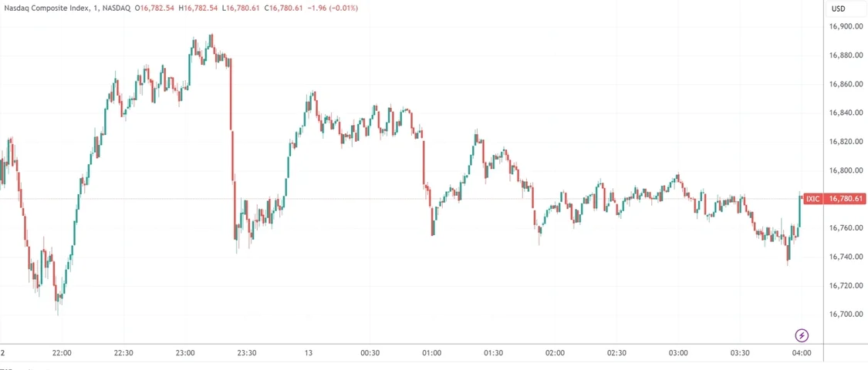The width and height of the screenshot is (868, 370).
Task: Click the 16,700.00 price axis label
Action: (846, 314)
